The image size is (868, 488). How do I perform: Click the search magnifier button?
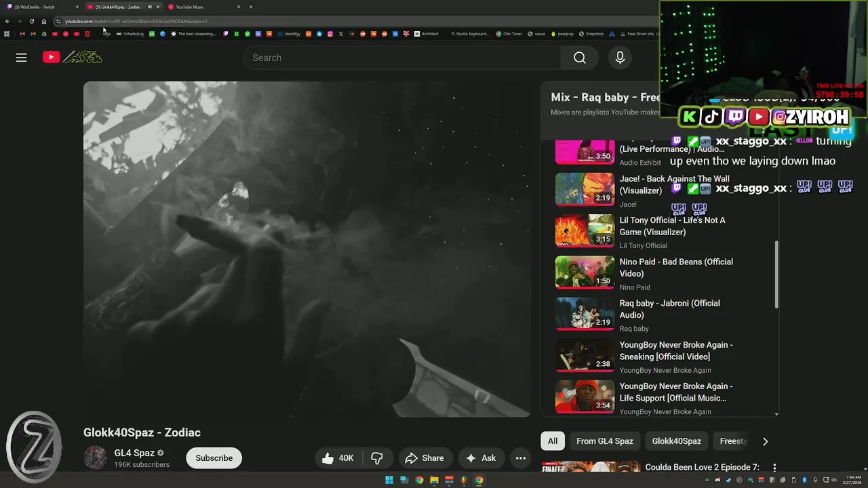coord(579,58)
